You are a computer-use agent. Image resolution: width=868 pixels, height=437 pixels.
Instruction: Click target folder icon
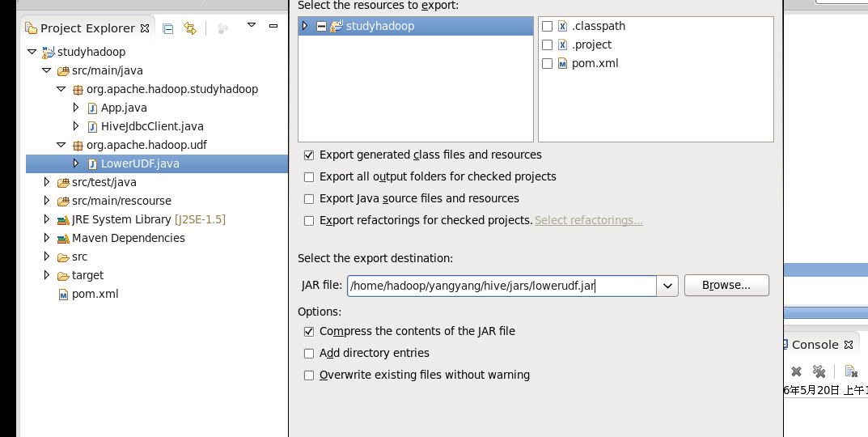pos(63,276)
